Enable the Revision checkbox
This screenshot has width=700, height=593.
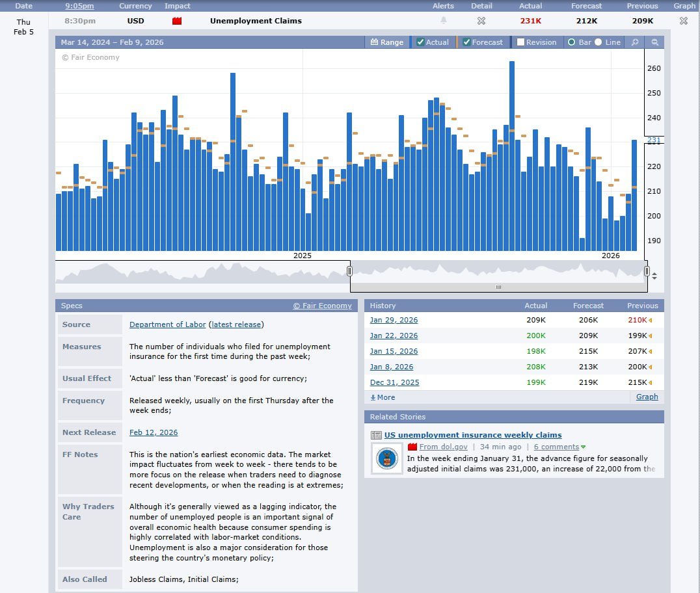coord(520,42)
